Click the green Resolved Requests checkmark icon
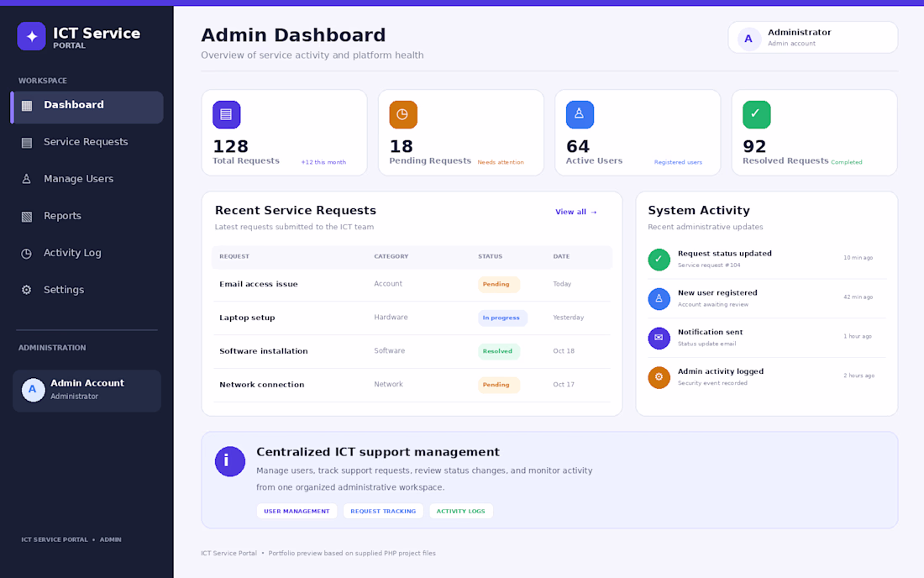 coord(757,114)
